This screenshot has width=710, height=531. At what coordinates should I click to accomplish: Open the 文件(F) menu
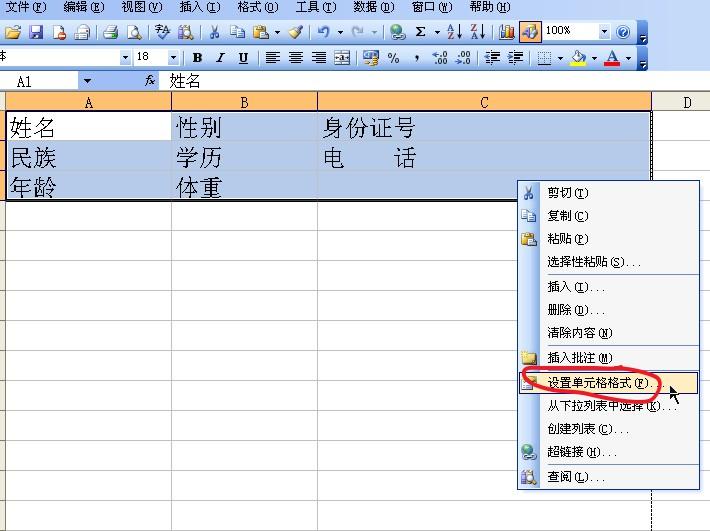26,7
